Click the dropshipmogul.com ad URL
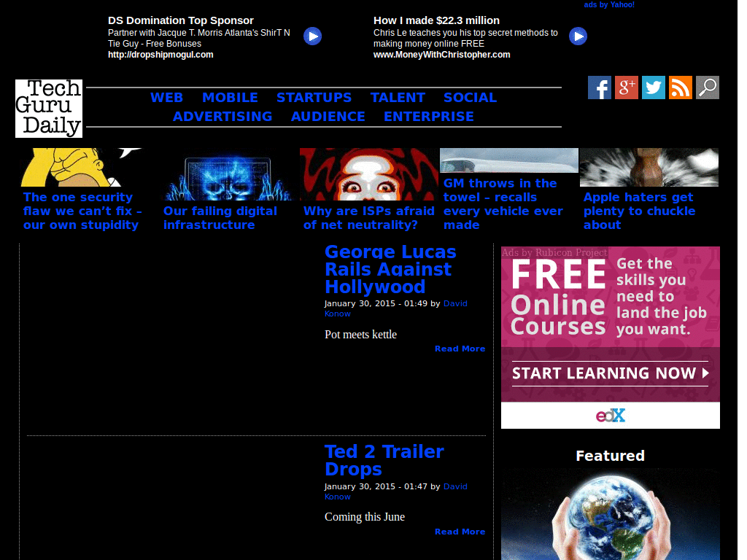 (x=160, y=55)
